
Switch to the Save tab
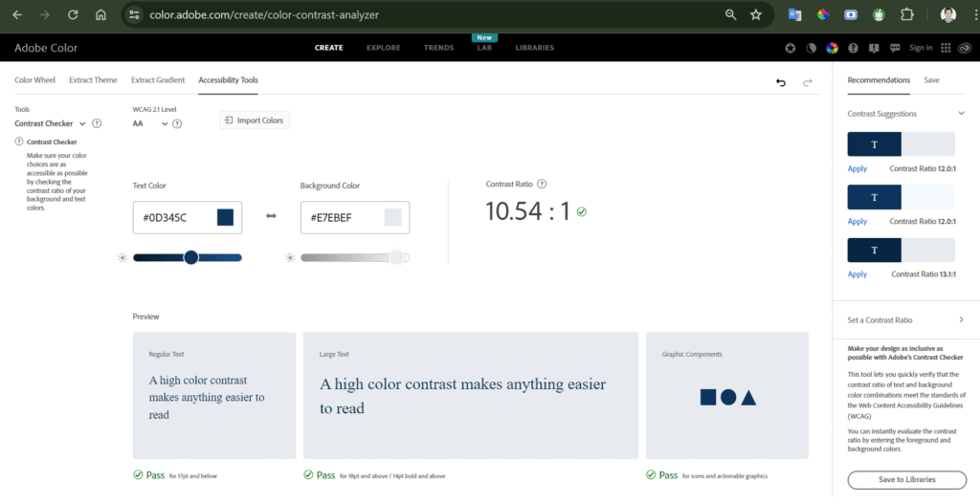tap(931, 80)
